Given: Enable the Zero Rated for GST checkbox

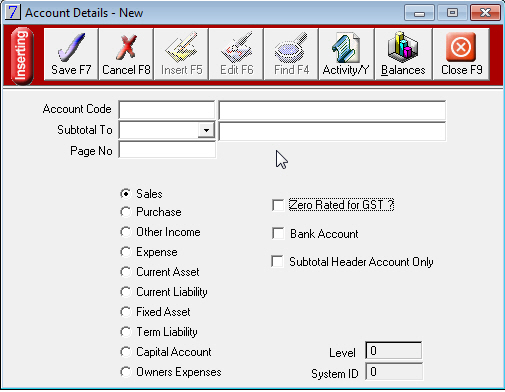Looking at the screenshot, I should [x=278, y=205].
